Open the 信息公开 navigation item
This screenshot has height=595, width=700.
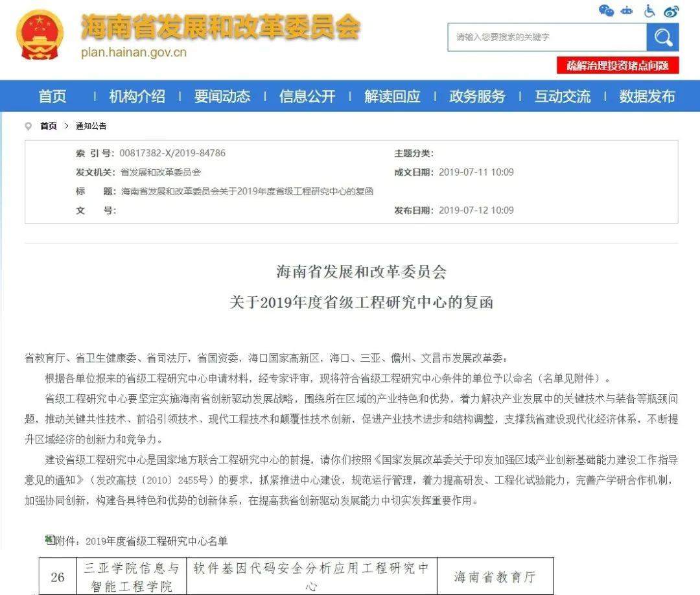[307, 97]
